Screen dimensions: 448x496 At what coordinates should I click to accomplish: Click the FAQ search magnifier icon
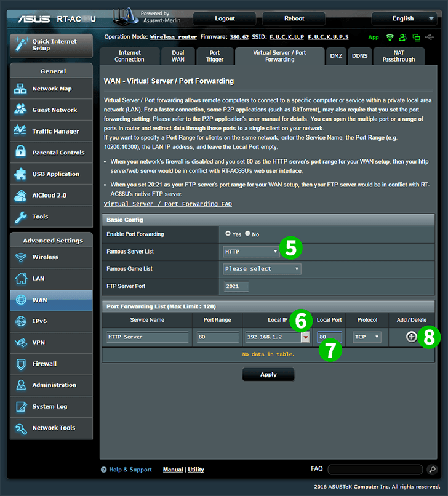coord(432,470)
